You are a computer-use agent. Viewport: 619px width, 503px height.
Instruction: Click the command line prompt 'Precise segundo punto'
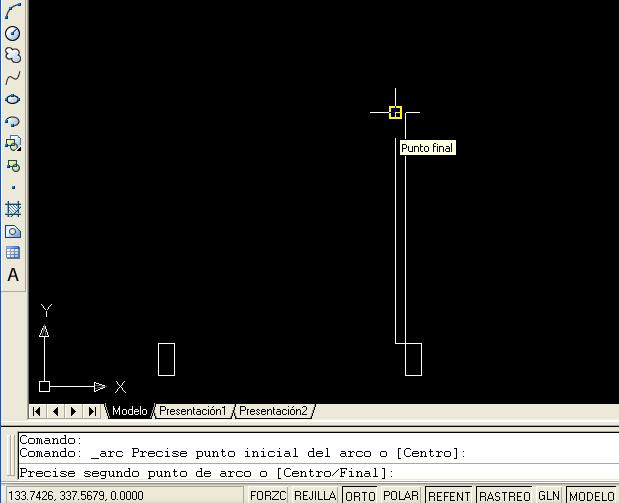click(206, 473)
